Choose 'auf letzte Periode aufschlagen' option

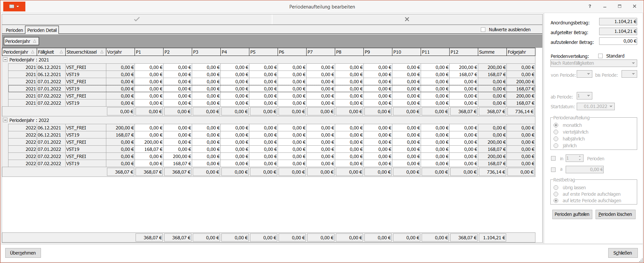[556, 201]
